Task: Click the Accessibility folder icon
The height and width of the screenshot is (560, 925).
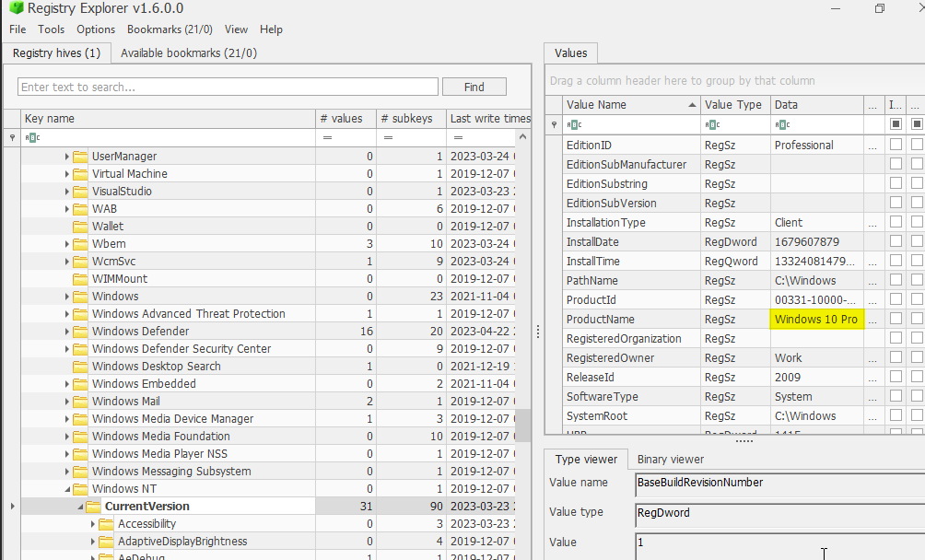Action: pyautogui.click(x=106, y=524)
